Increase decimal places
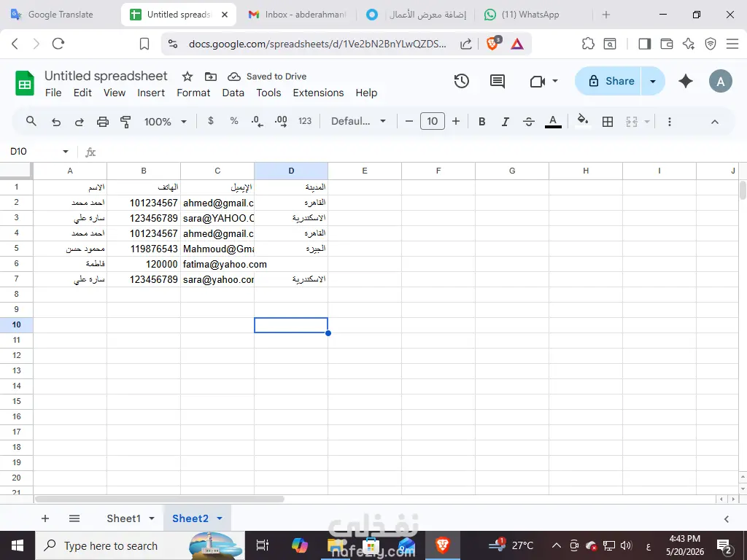 [x=281, y=122]
